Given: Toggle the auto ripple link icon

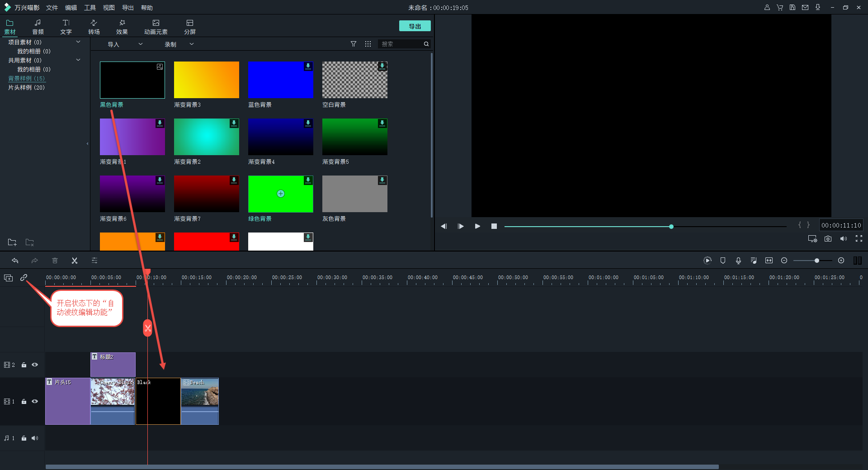Looking at the screenshot, I should [24, 278].
